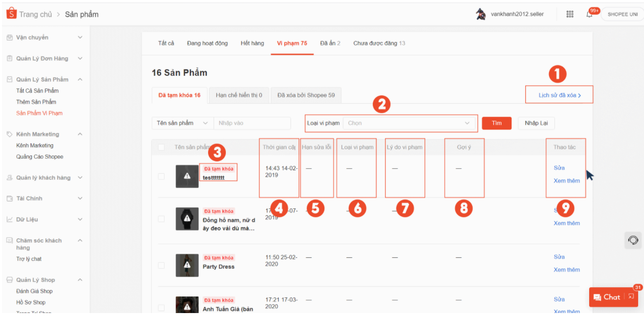
Task: Open the Loại vi phạm dropdown
Action: coord(409,123)
